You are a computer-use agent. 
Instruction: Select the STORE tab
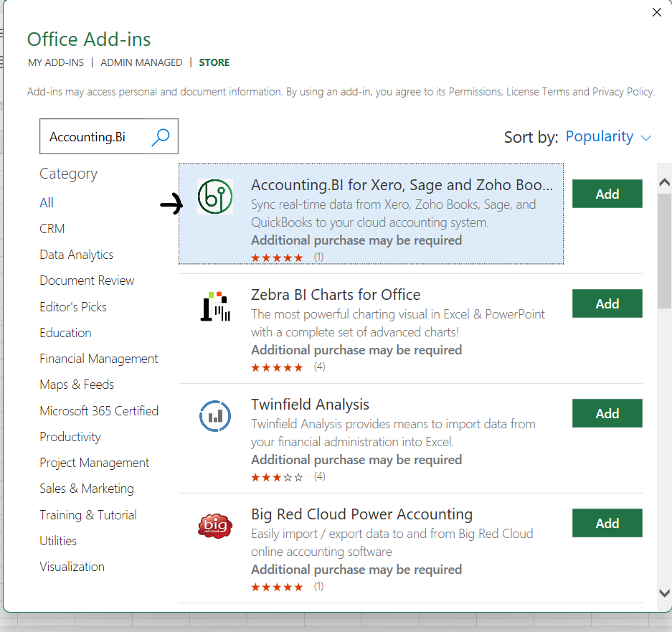214,62
